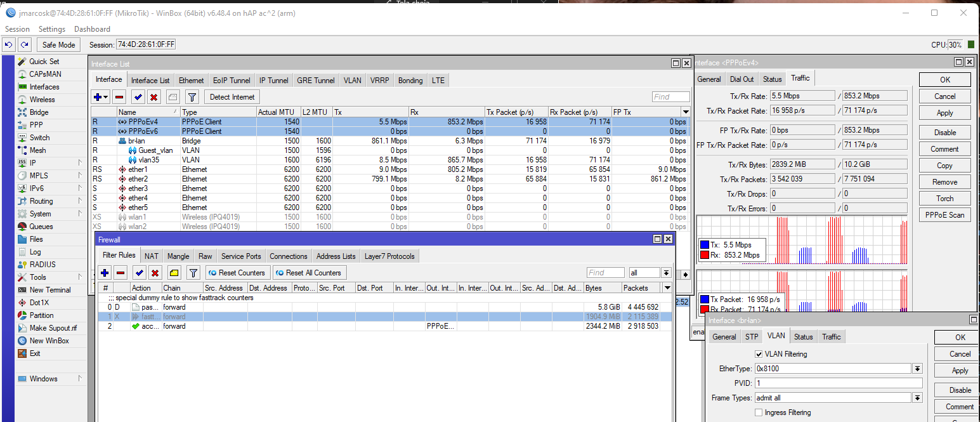The image size is (980, 422).
Task: Click the Undo arrow icon in toolbar
Action: (9, 45)
